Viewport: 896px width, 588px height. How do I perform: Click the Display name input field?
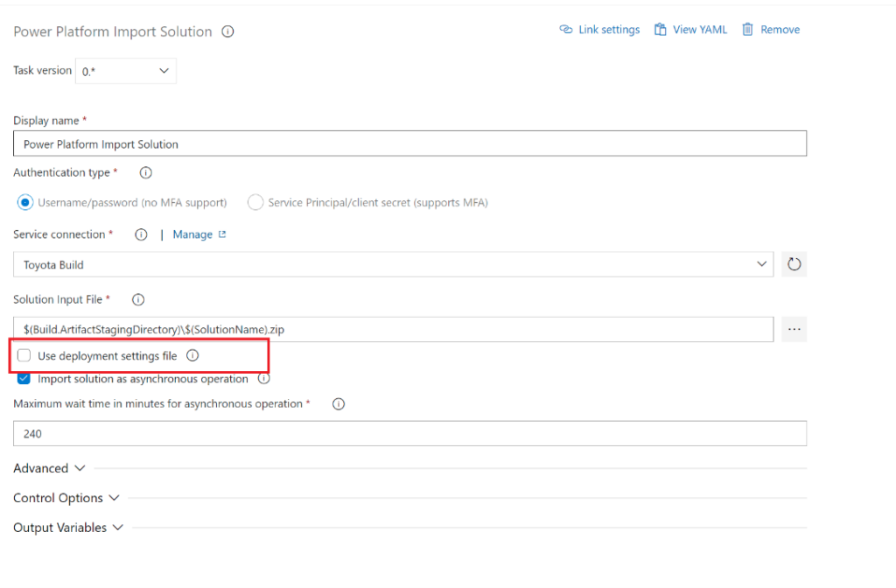[x=409, y=143]
